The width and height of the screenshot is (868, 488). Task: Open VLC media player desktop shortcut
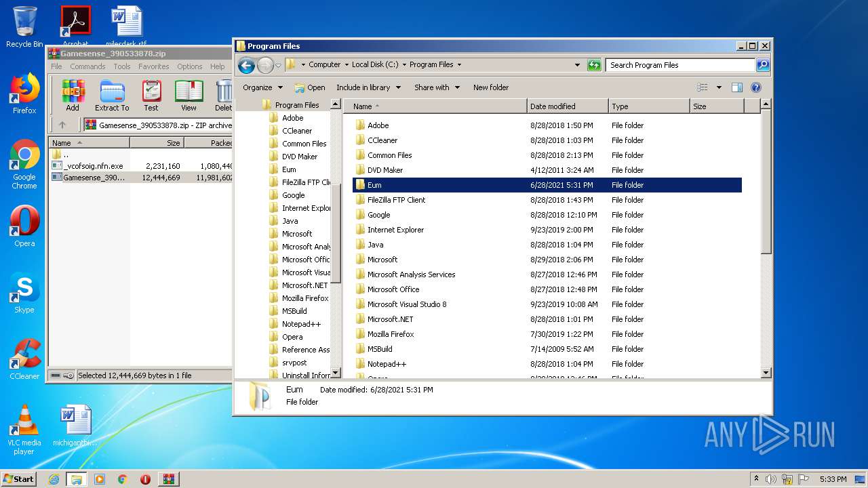point(24,430)
